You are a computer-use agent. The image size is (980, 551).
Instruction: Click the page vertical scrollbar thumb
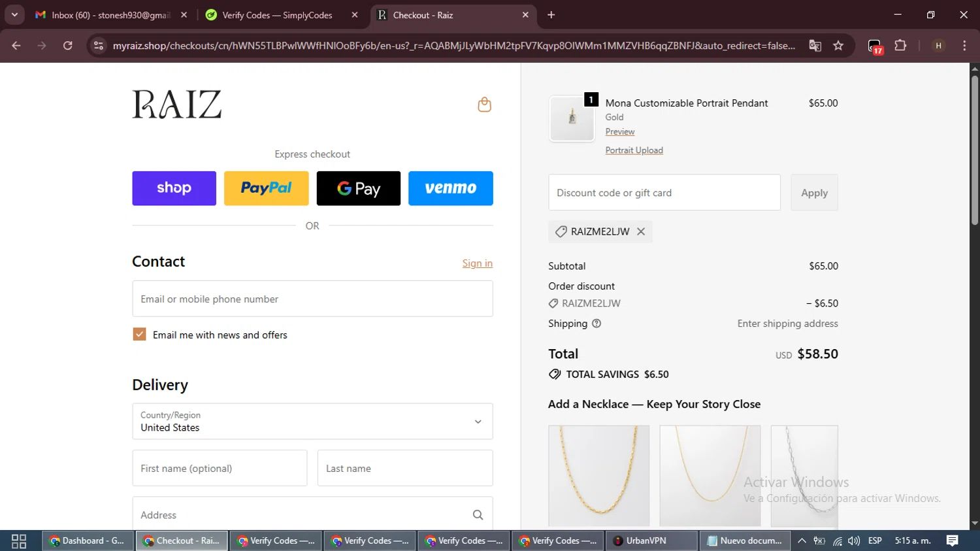(975, 150)
